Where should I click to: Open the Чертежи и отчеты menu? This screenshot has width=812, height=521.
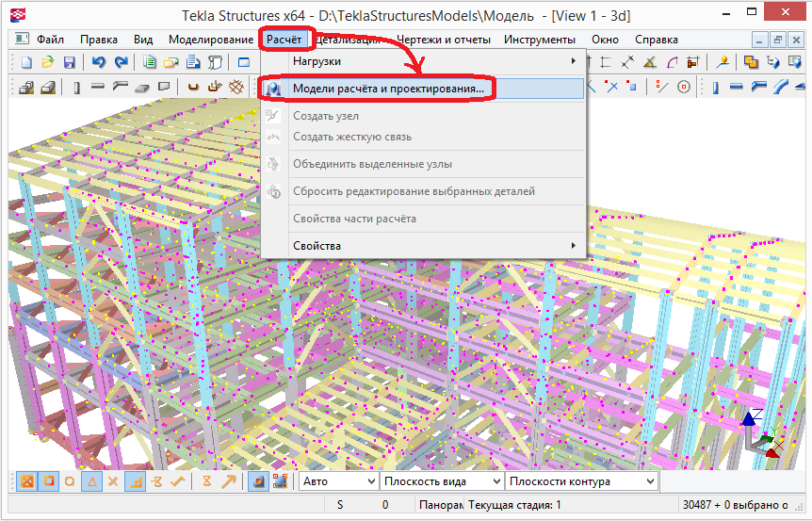coord(444,40)
